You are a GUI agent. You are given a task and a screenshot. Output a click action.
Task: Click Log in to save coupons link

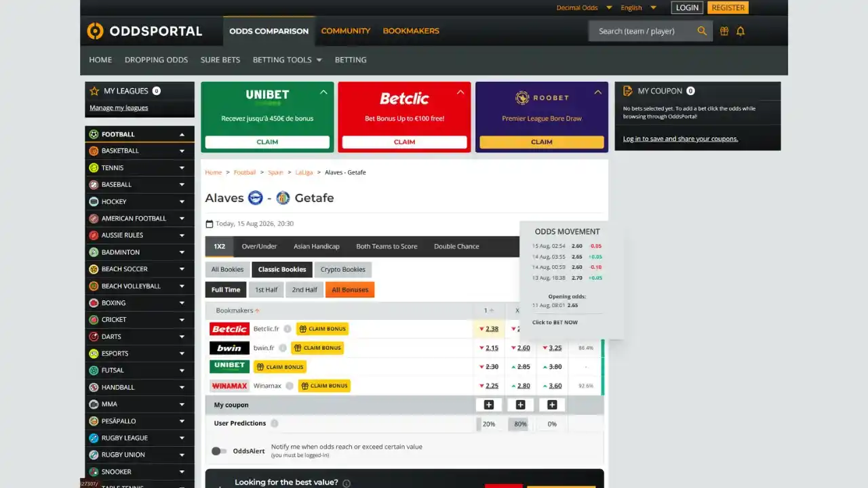click(680, 139)
